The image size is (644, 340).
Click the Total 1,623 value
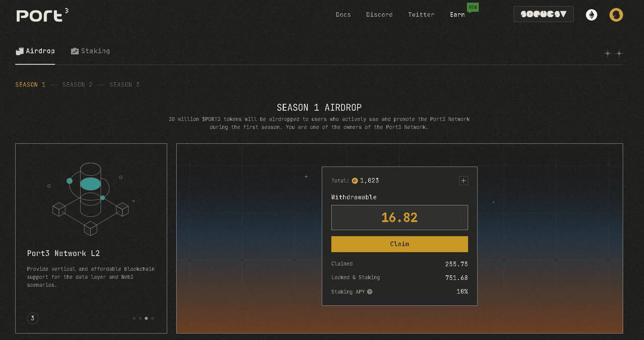(369, 181)
